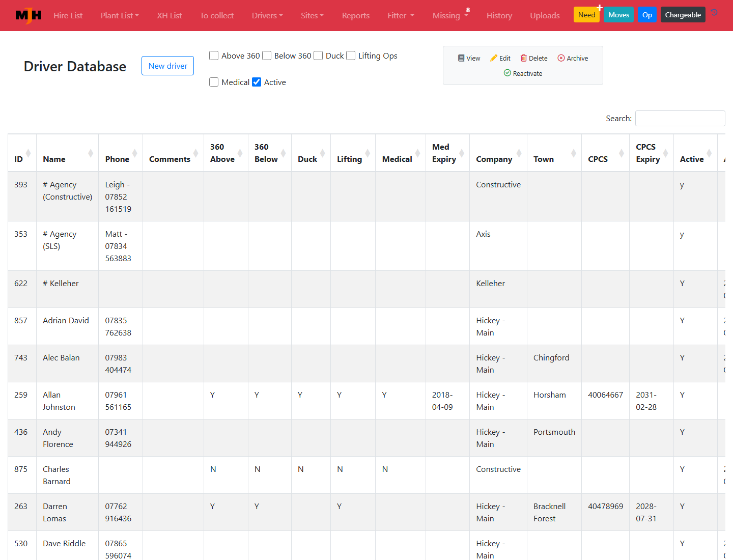
Task: Click the sort arrows for CPCS Expiry
Action: tap(666, 153)
